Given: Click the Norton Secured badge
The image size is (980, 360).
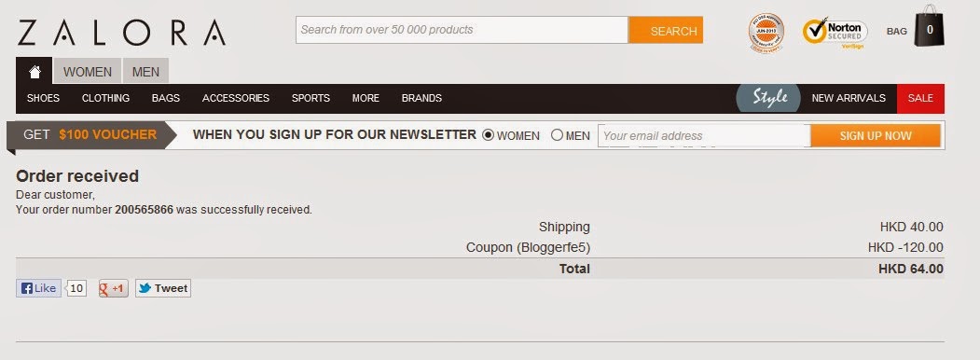Looking at the screenshot, I should 835,33.
